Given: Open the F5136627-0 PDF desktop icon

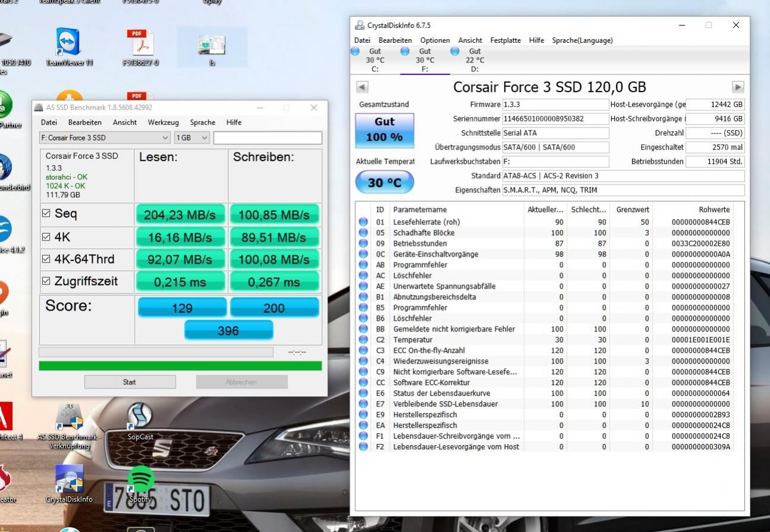Looking at the screenshot, I should [140, 47].
